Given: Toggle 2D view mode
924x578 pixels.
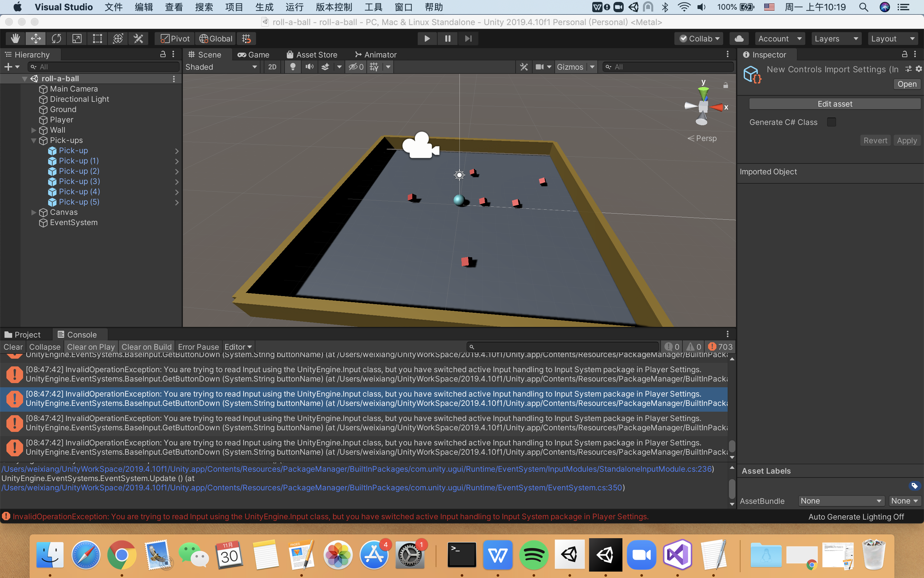Looking at the screenshot, I should 272,67.
